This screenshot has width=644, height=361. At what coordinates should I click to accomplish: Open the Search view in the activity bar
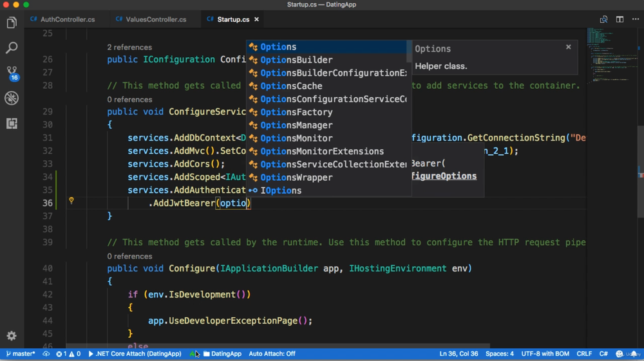coord(12,48)
